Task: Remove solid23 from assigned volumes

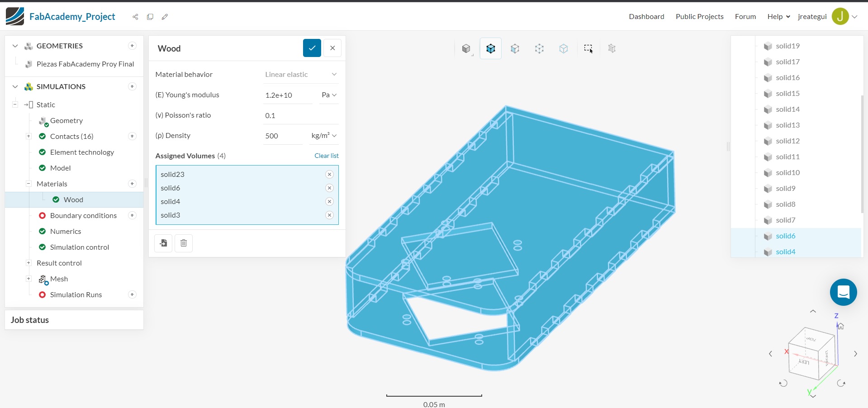Action: pyautogui.click(x=329, y=175)
